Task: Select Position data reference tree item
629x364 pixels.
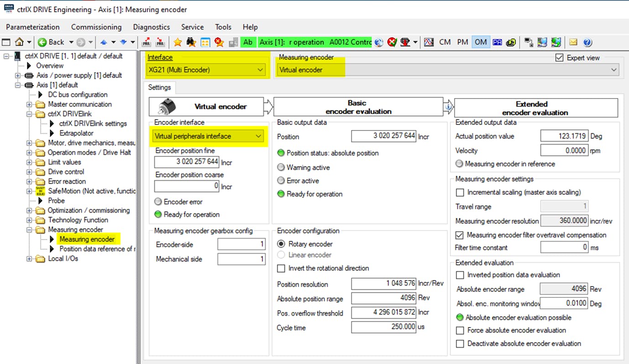Action: pos(97,249)
